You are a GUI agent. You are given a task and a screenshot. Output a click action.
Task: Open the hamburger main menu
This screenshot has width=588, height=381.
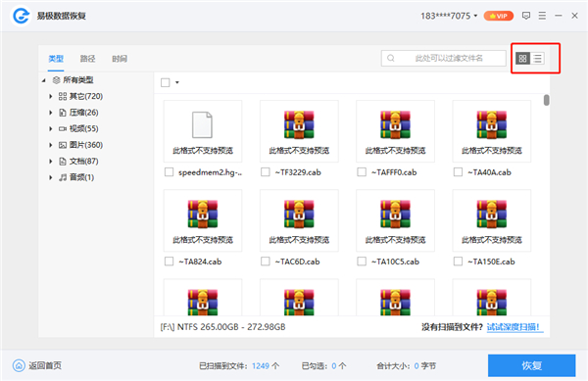coord(542,16)
